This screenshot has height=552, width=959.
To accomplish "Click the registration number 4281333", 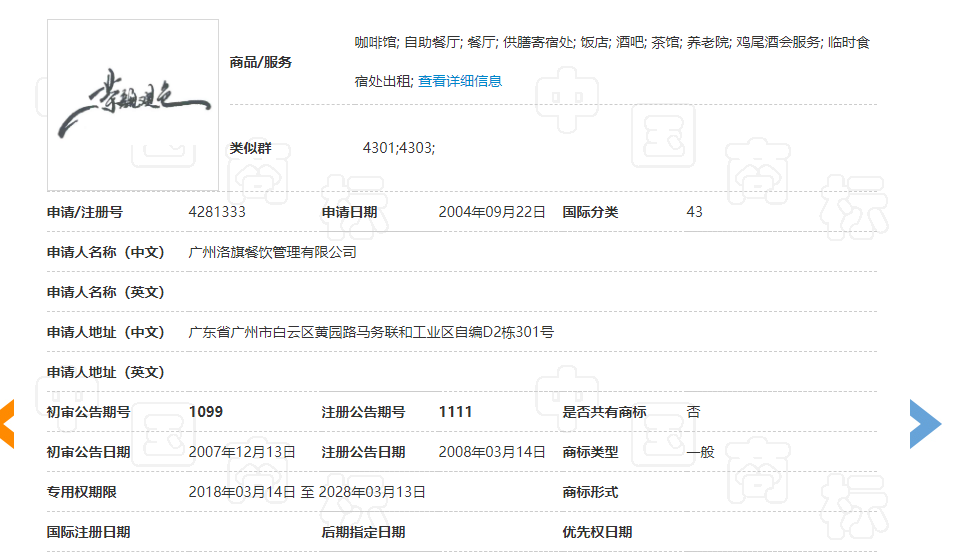I will pos(217,212).
